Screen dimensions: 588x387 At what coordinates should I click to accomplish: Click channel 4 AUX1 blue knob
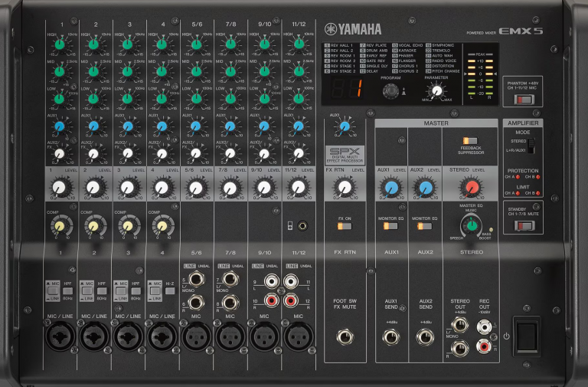coord(162,126)
